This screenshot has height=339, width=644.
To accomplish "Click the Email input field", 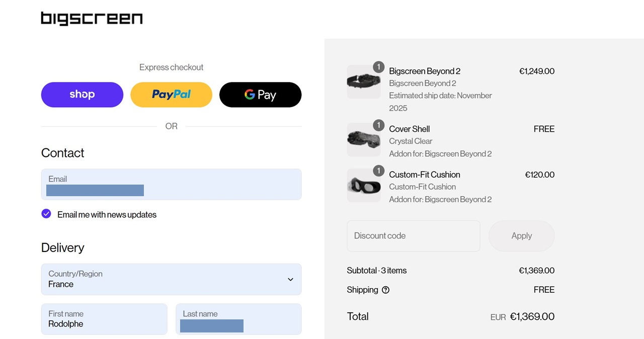I will (x=172, y=185).
